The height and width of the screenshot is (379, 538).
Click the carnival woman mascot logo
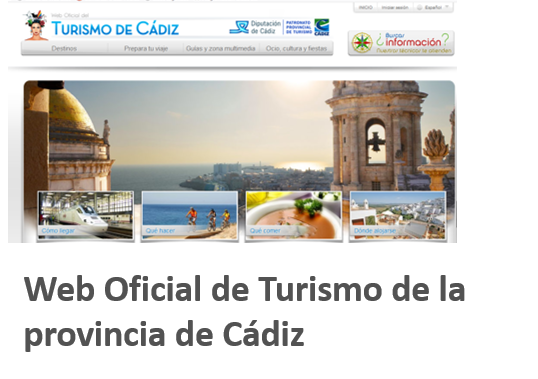click(36, 26)
